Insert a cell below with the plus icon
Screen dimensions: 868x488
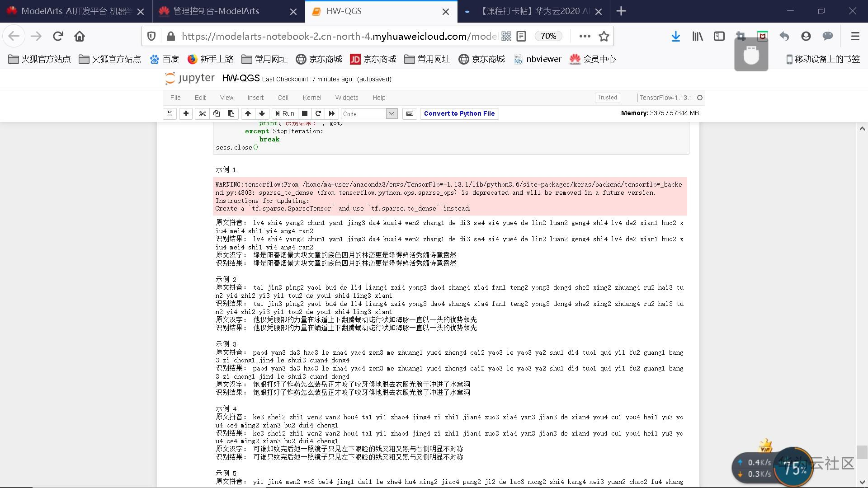pyautogui.click(x=186, y=113)
